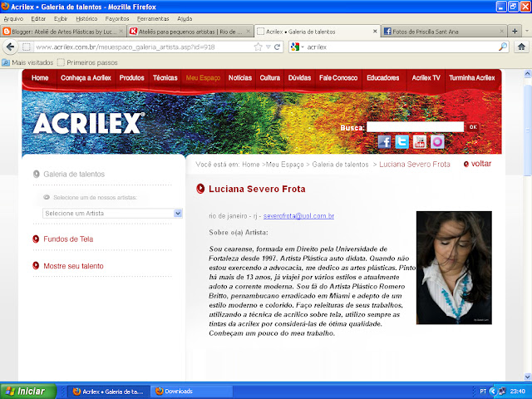Open Primeiros passos bookmark
This screenshot has height=399, width=532.
(87, 62)
